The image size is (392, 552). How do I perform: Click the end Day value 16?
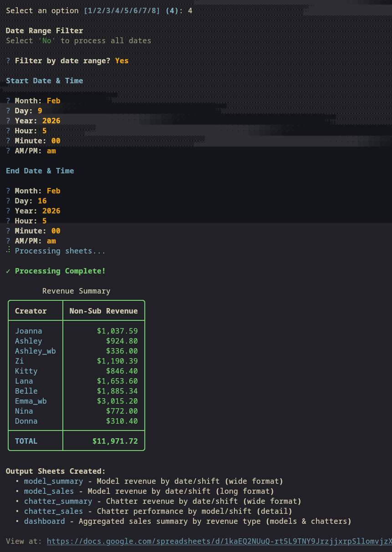pyautogui.click(x=42, y=201)
